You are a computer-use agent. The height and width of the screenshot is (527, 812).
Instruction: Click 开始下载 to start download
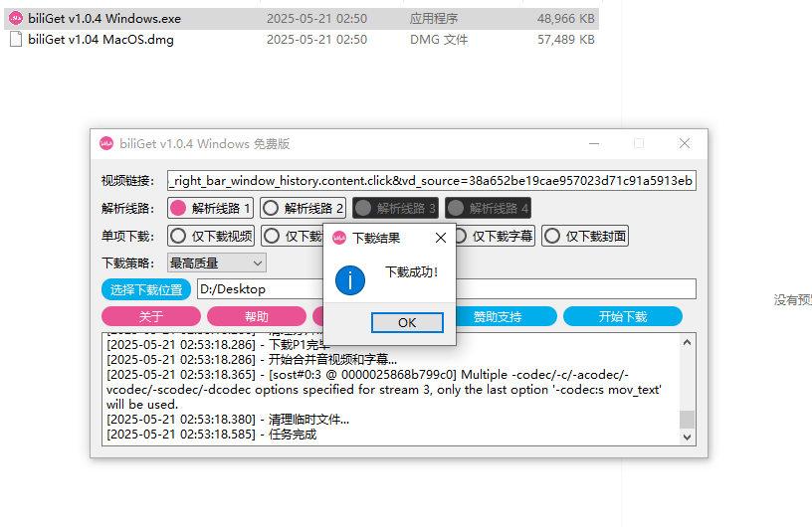click(x=623, y=316)
